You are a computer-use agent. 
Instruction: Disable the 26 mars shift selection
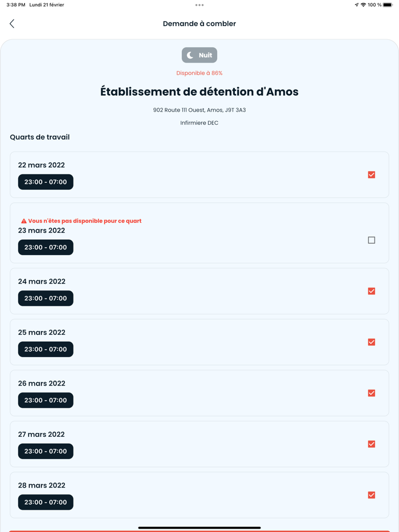371,393
